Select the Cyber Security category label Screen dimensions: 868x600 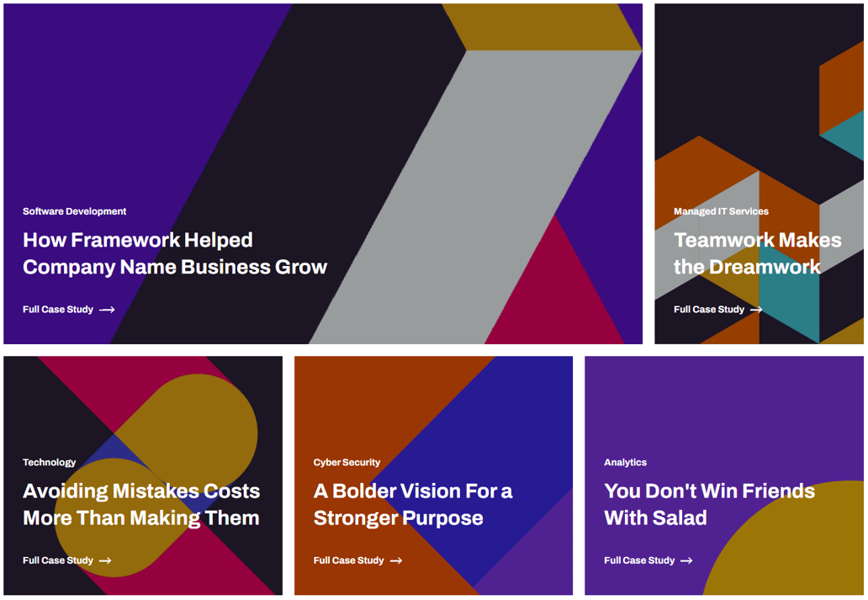click(347, 462)
